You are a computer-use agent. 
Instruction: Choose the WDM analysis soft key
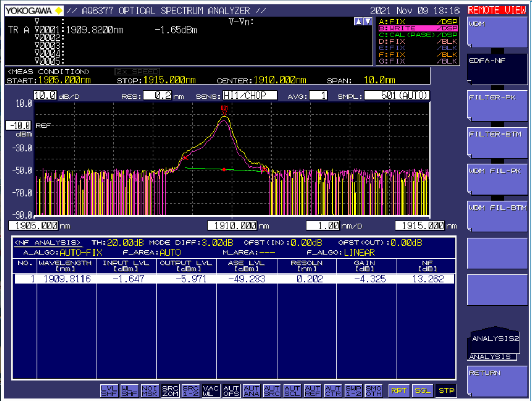pos(497,32)
